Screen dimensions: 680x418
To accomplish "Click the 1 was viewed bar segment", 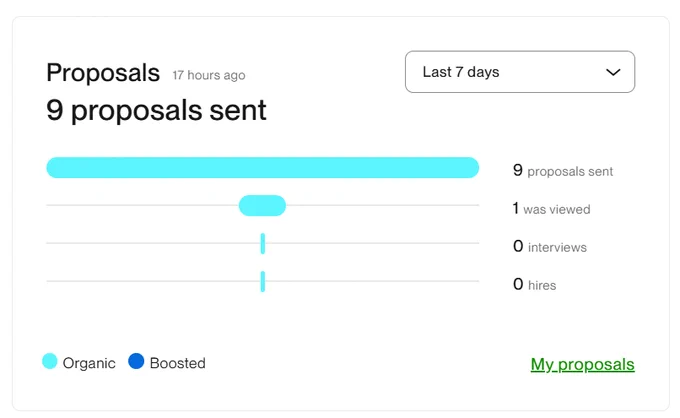I will [x=262, y=206].
